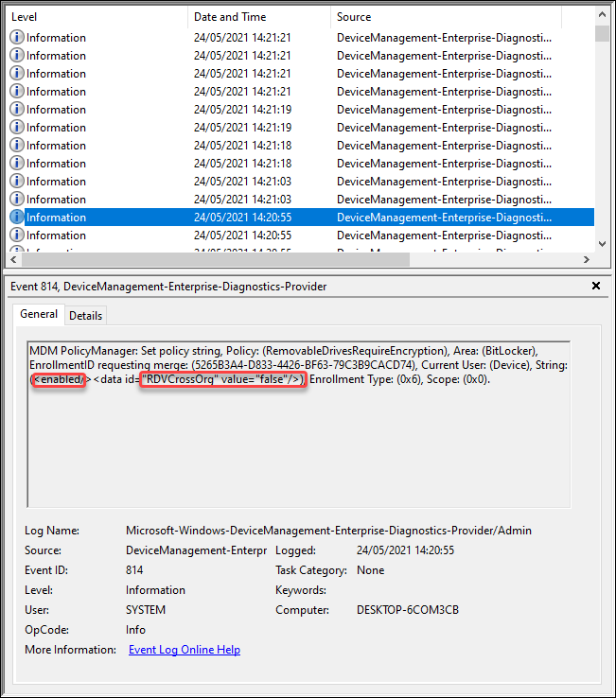The image size is (616, 698).
Task: Open the Event Log Online Help link
Action: [x=185, y=650]
